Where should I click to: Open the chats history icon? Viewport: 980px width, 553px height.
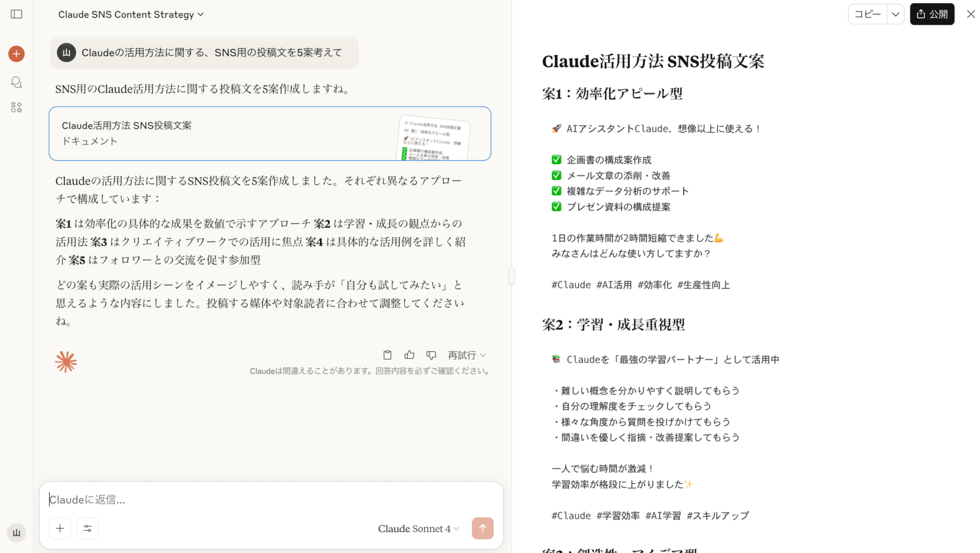coord(16,82)
